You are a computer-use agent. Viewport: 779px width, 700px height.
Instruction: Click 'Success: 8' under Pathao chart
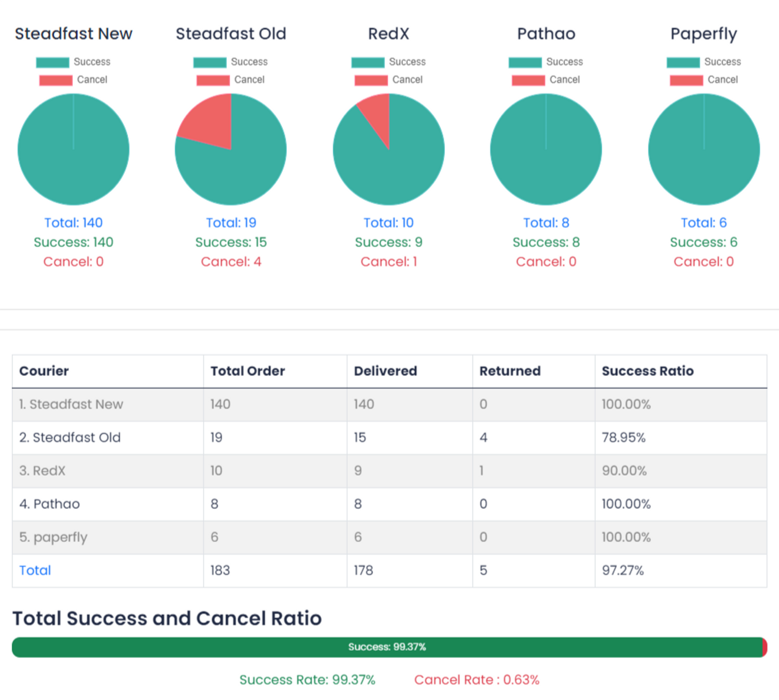546,242
